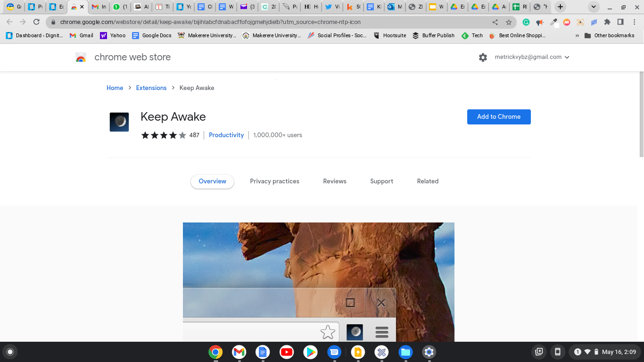
Task: Open the Hootsuite bookmark
Action: click(x=389, y=35)
